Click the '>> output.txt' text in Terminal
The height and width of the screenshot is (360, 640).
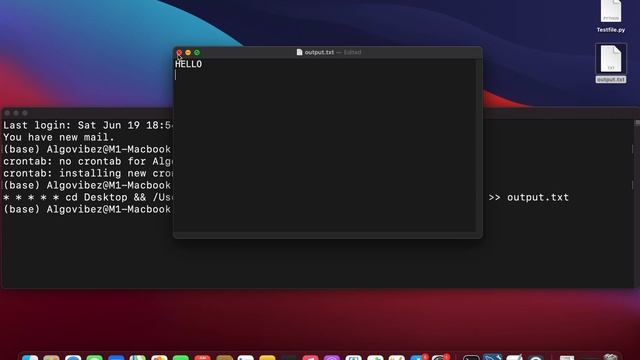[529, 198]
